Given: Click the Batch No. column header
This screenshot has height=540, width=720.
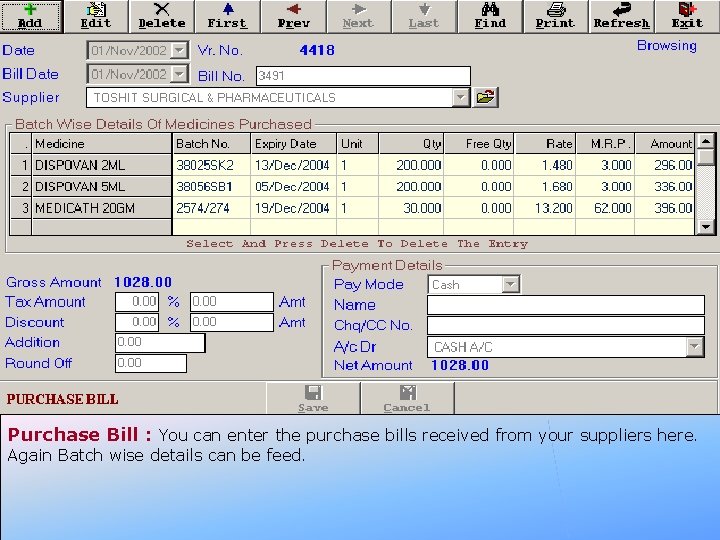Looking at the screenshot, I should [x=211, y=144].
